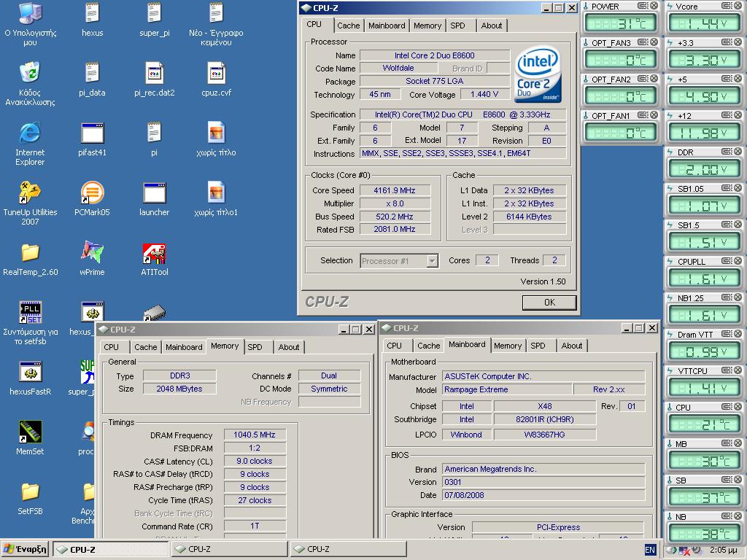
Task: Open TuneUp Utilities 2007 shortcut
Action: pos(29,192)
